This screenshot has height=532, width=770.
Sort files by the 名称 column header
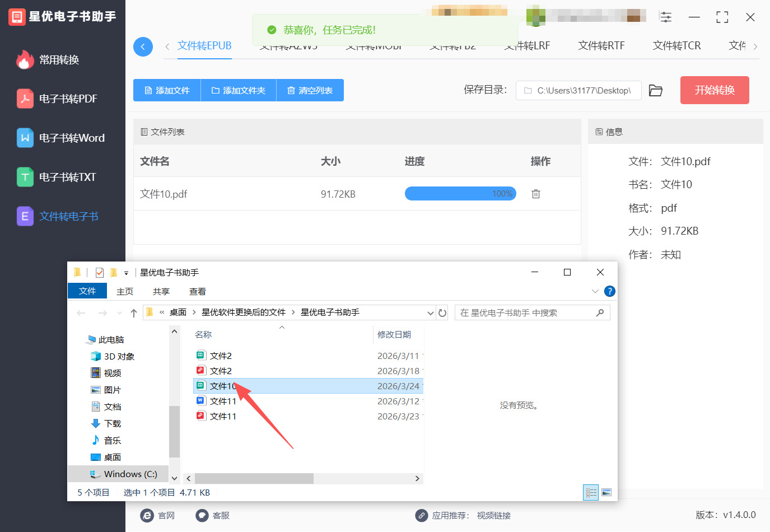203,335
